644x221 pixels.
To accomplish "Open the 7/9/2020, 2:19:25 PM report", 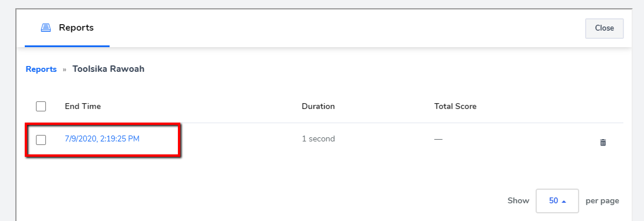I will coord(103,139).
